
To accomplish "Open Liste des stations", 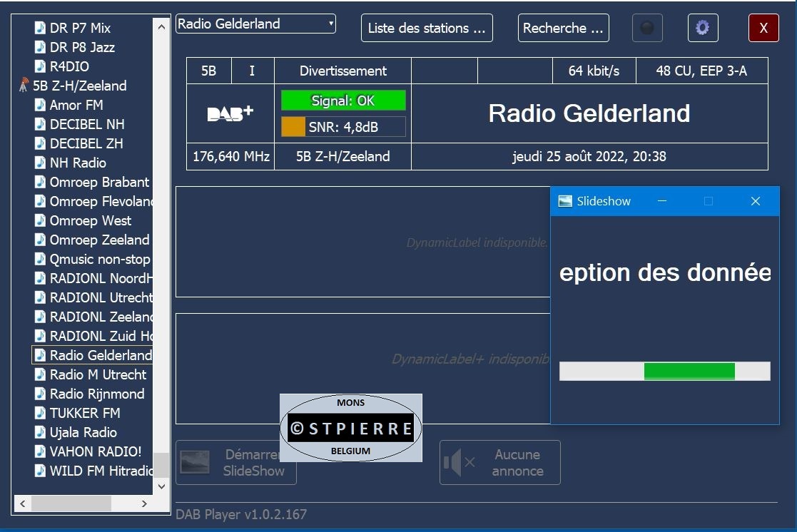I will [x=427, y=28].
